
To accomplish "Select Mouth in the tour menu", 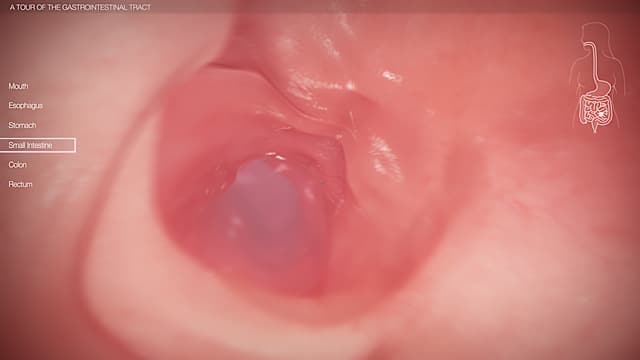I will [x=18, y=86].
